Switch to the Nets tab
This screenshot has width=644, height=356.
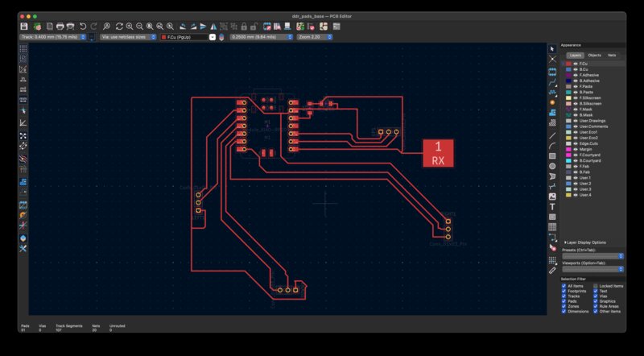pyautogui.click(x=612, y=55)
